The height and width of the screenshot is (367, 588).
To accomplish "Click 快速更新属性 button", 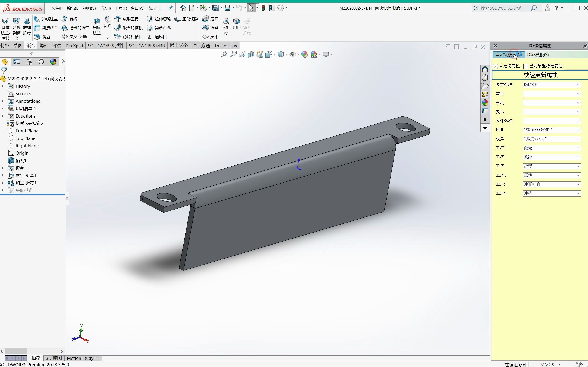I will 541,75.
